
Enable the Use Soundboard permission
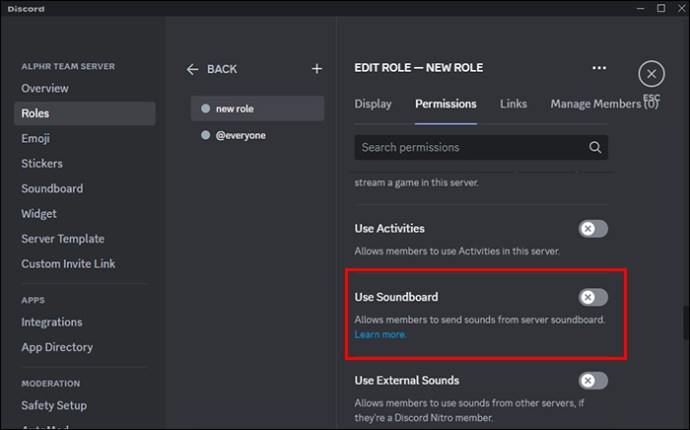click(x=593, y=298)
